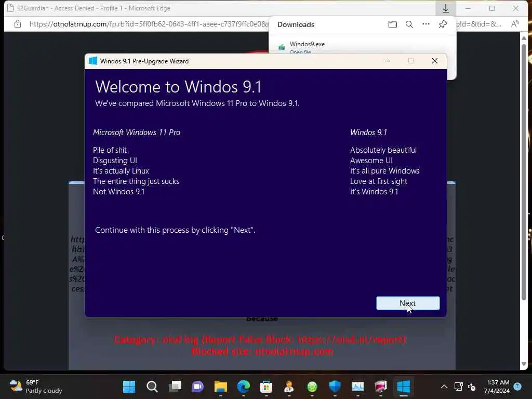Screen dimensions: 532x399
Task: Click the Edge page tab icon
Action: 10,8
